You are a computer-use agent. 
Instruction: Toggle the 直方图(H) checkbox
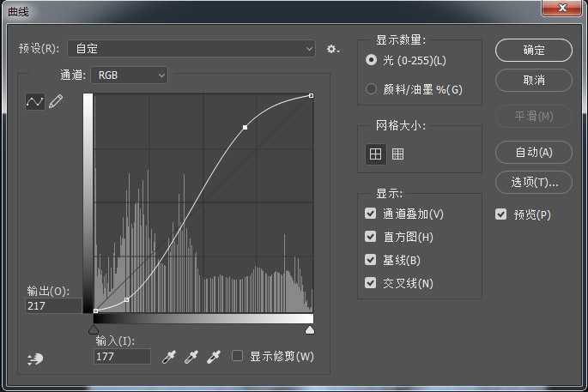point(371,237)
